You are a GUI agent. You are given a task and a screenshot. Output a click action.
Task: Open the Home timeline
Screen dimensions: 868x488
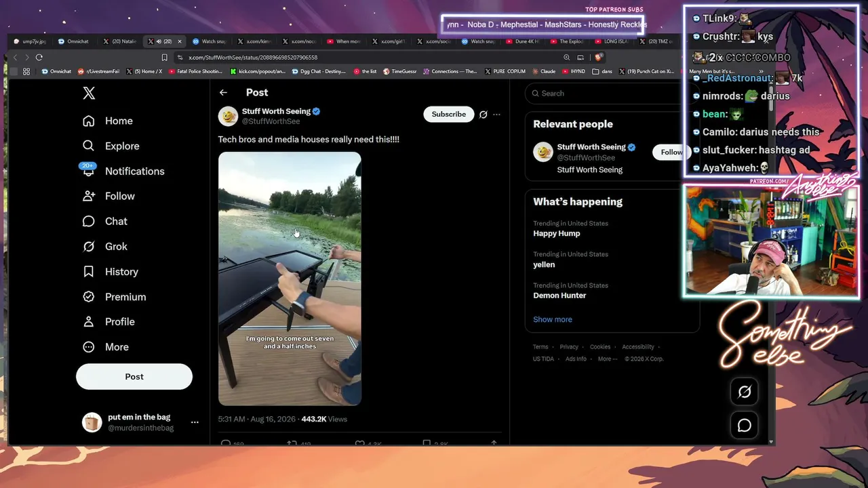coord(107,121)
